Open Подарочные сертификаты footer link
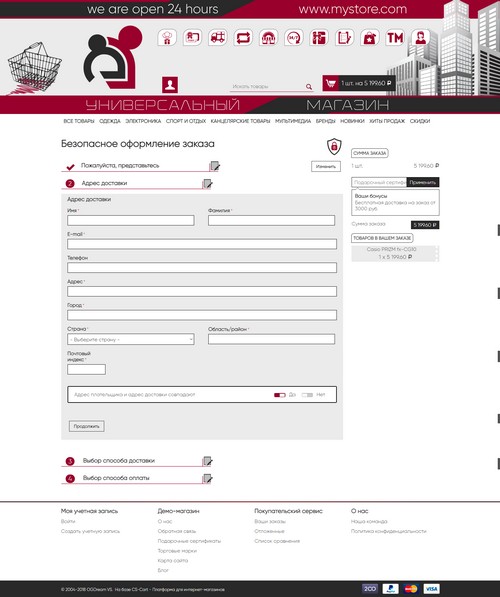This screenshot has width=500, height=597. click(189, 541)
